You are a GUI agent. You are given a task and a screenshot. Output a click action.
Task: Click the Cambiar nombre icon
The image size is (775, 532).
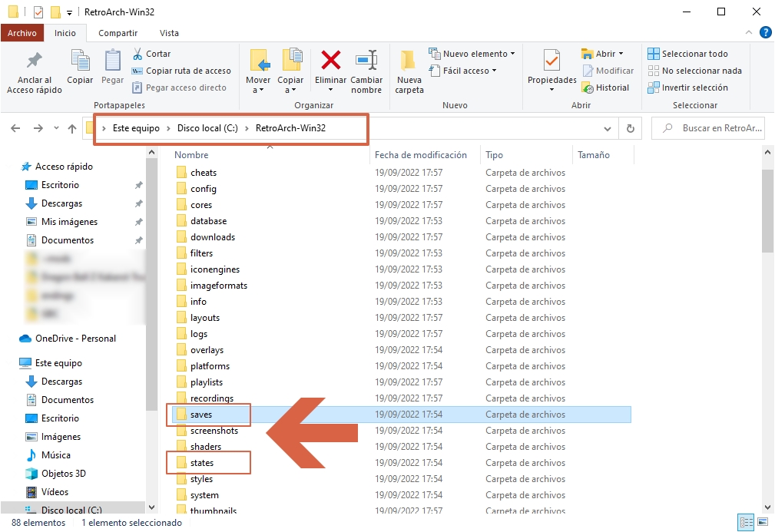tap(366, 61)
